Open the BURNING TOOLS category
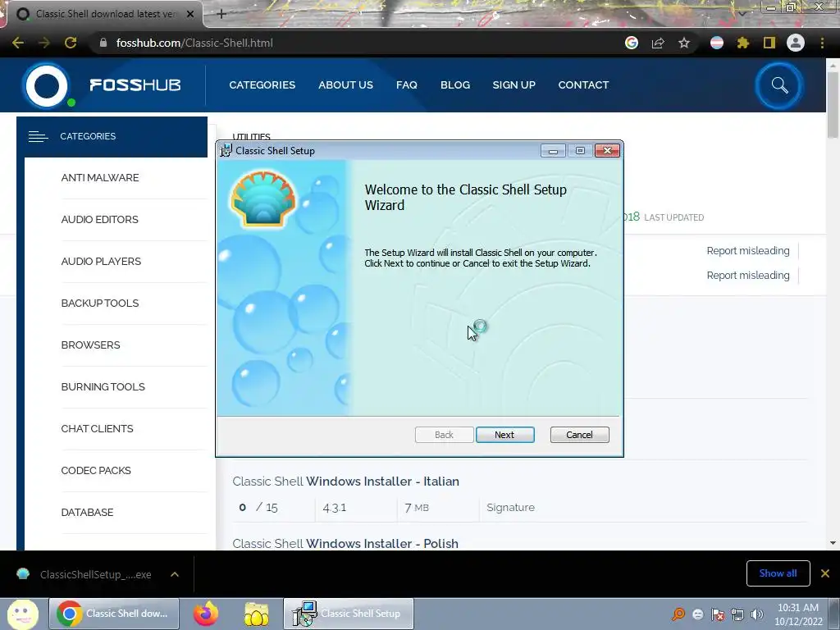The image size is (840, 630). (103, 387)
